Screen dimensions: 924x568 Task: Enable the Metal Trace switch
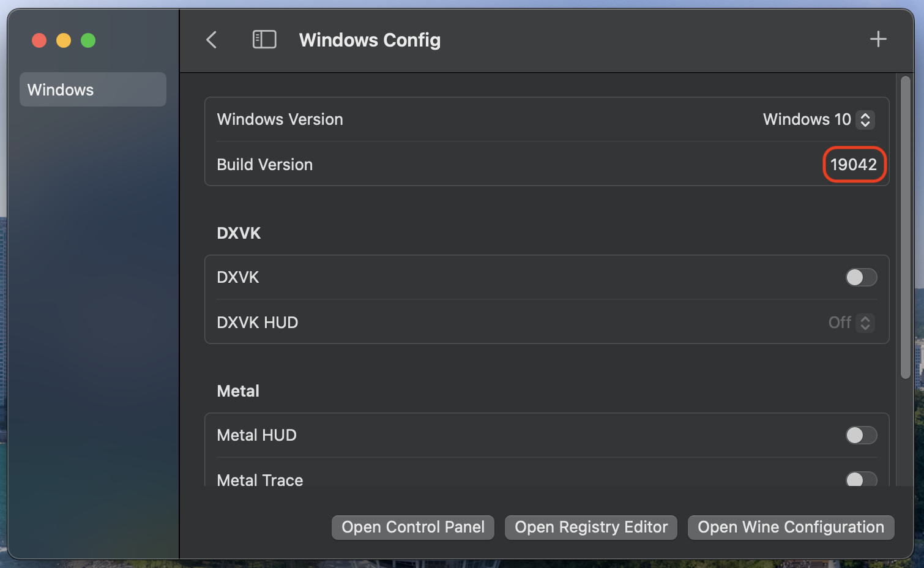point(861,479)
